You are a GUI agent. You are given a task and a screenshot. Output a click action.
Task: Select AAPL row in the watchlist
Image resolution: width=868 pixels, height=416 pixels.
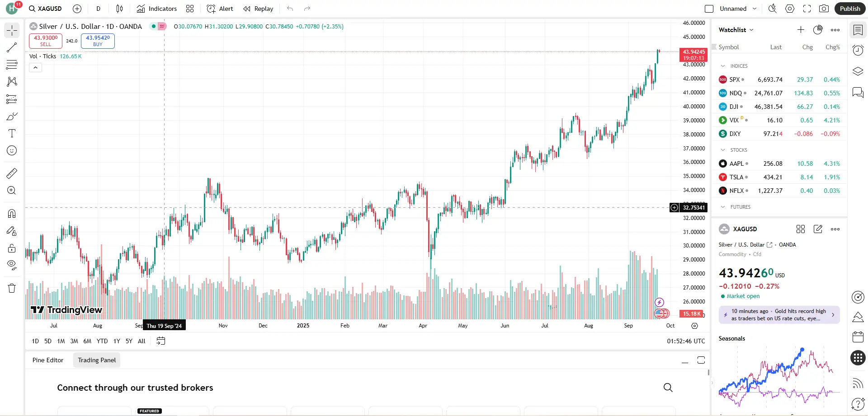tap(779, 164)
